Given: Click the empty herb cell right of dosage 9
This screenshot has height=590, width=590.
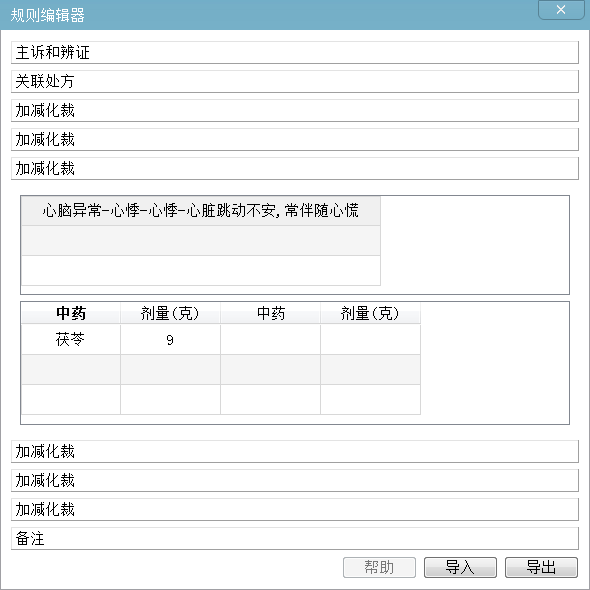Looking at the screenshot, I should tap(271, 339).
